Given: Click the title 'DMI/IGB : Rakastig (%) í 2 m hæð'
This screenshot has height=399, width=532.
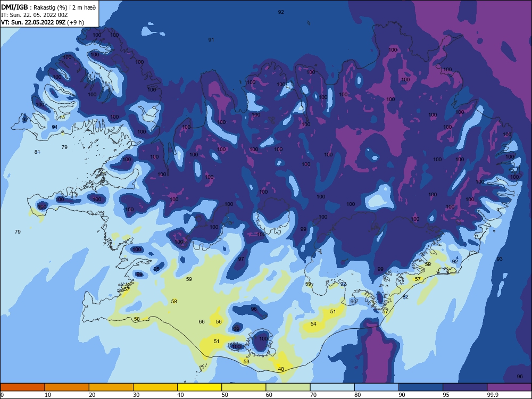Looking at the screenshot, I should click(x=48, y=7).
